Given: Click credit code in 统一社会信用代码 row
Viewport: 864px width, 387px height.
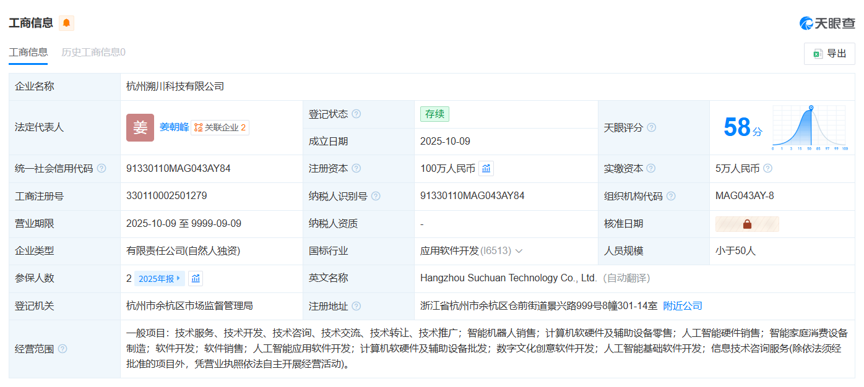Looking at the screenshot, I should (x=179, y=169).
